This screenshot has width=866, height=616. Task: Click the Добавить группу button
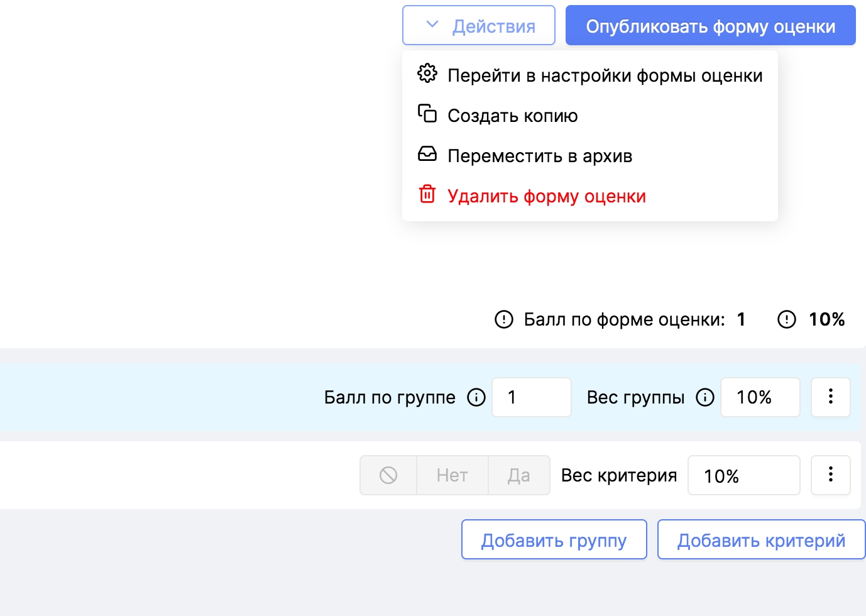[554, 540]
